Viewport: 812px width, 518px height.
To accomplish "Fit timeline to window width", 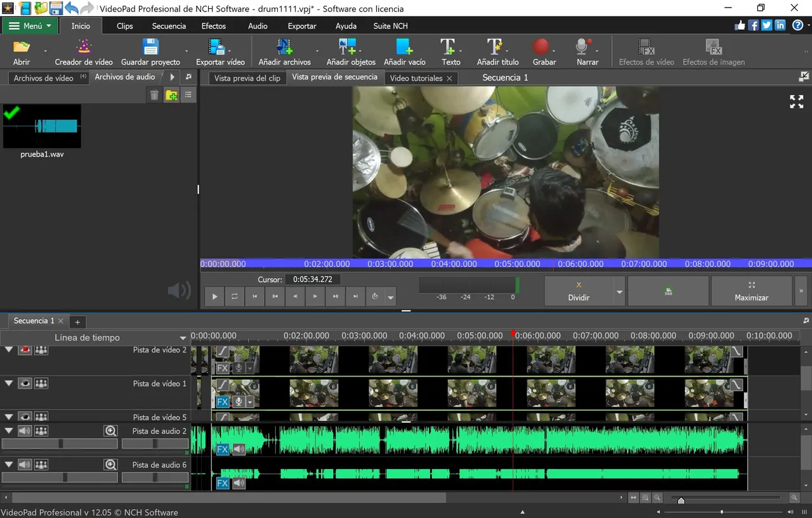I will pyautogui.click(x=633, y=498).
